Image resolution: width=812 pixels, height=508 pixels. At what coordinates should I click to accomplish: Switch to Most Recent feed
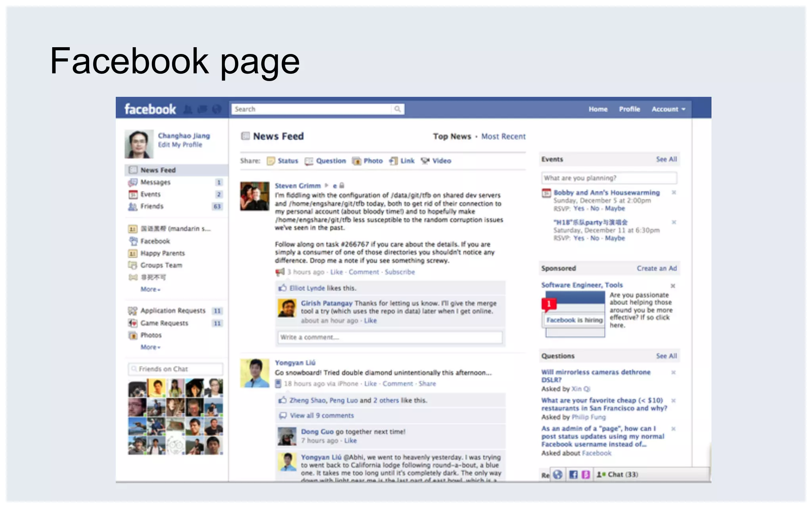click(503, 137)
